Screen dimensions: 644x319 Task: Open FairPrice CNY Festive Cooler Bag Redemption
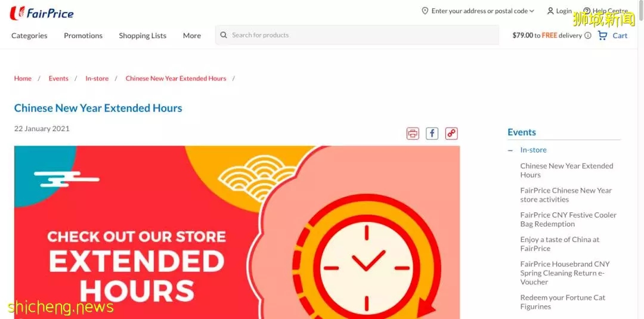(x=568, y=219)
